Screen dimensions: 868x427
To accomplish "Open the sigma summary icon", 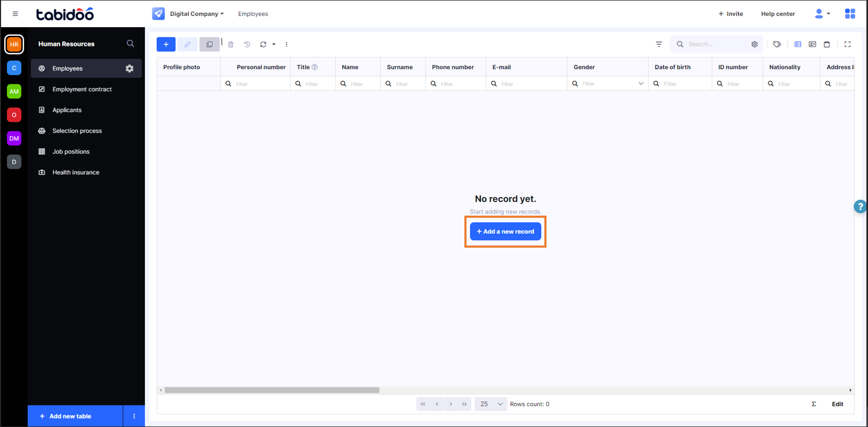I will [x=814, y=404].
